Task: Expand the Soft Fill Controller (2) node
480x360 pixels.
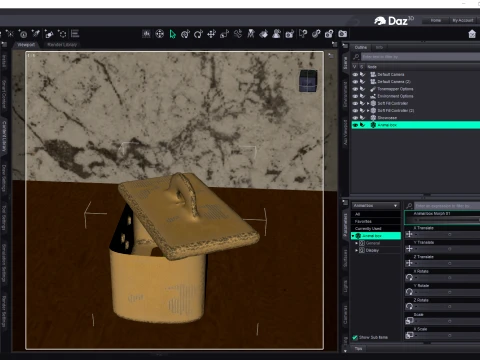Action: (368, 111)
